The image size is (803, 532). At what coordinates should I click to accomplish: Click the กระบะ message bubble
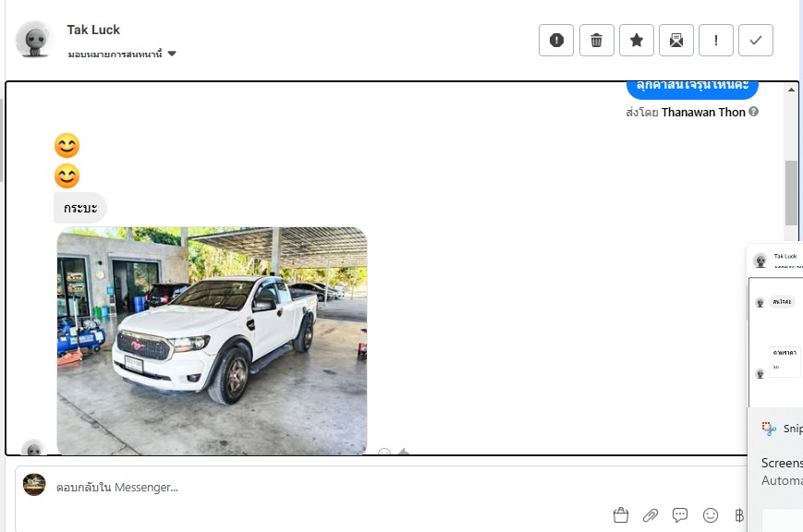click(x=80, y=208)
